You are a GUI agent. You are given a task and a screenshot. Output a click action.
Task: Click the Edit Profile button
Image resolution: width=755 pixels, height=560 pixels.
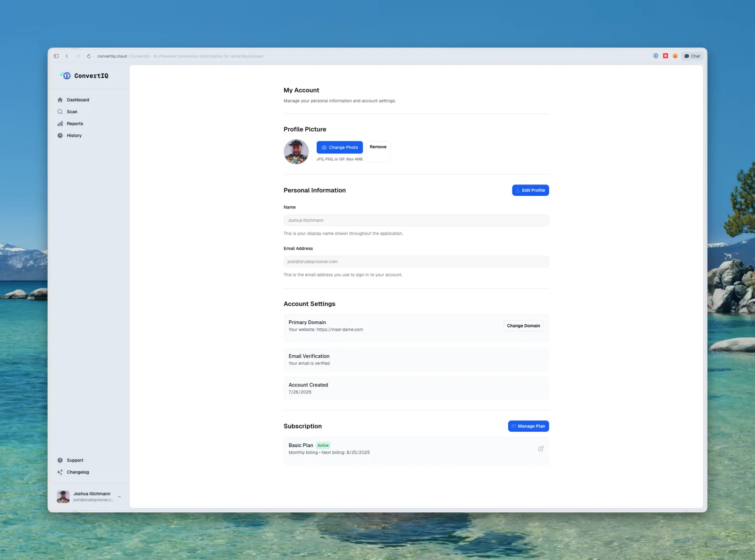click(530, 190)
